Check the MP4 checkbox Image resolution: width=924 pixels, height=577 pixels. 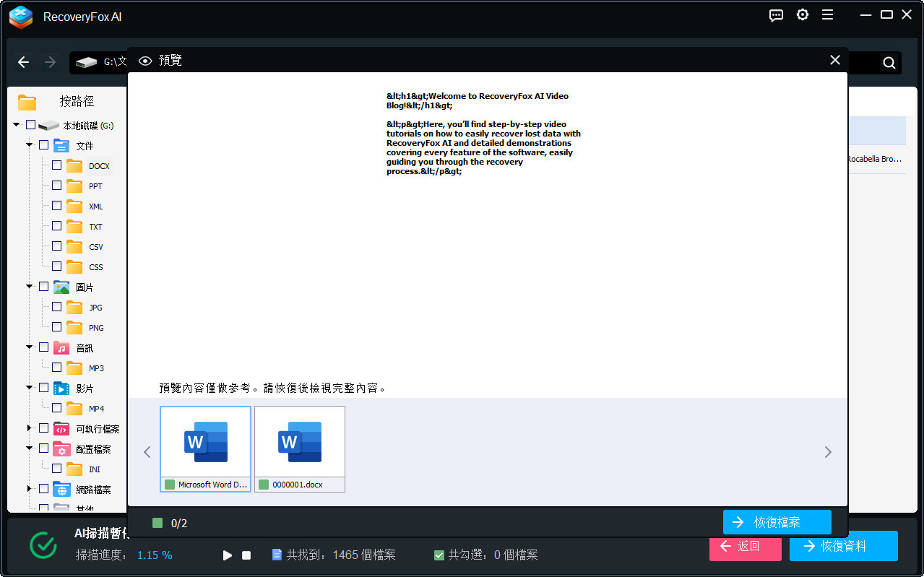pyautogui.click(x=56, y=408)
